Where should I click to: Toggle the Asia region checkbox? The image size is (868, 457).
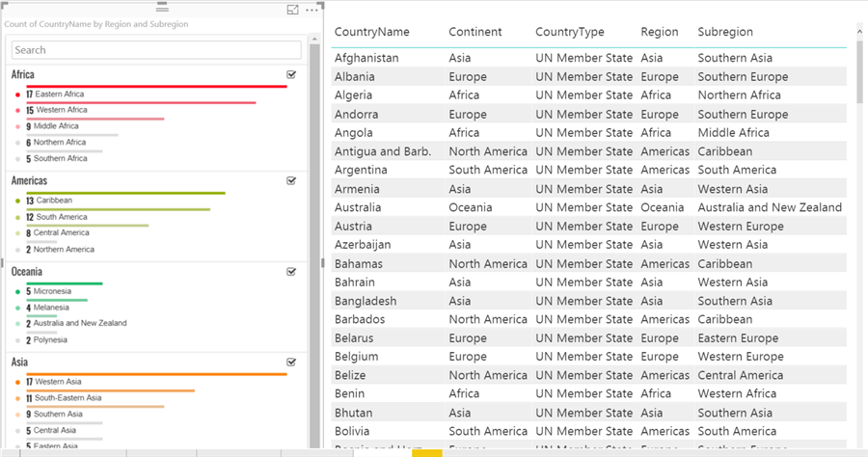coord(291,363)
